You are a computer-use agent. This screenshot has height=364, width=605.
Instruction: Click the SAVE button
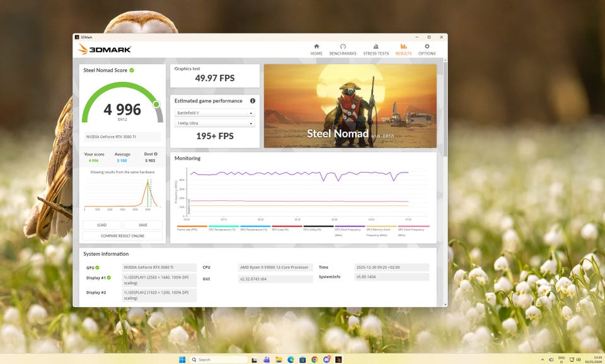click(x=143, y=225)
